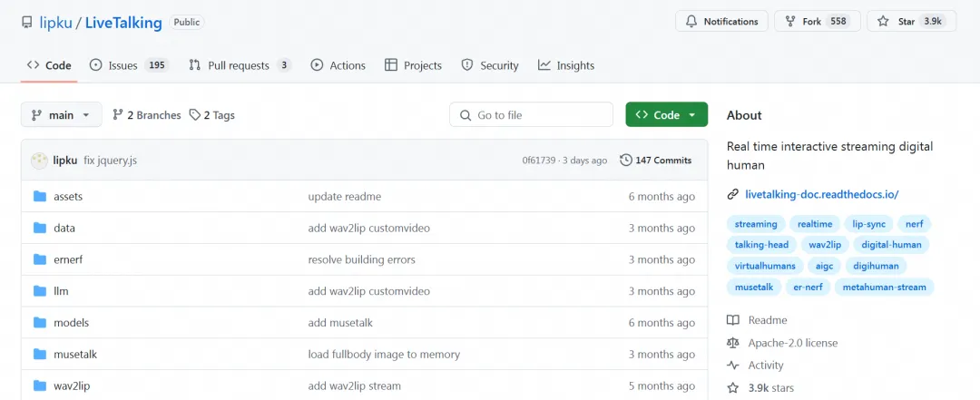Click the repository book icon beside lipku
Image resolution: width=980 pixels, height=400 pixels.
click(x=26, y=23)
